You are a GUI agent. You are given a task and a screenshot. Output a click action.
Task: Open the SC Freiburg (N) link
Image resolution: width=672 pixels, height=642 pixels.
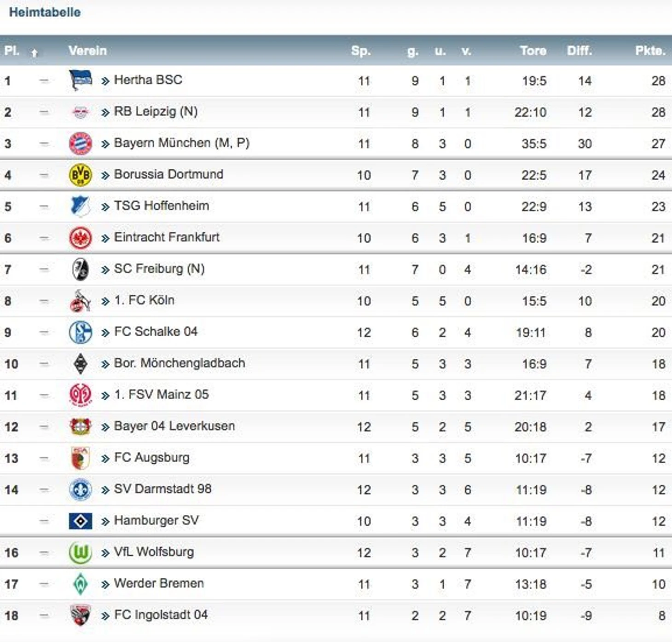(x=159, y=269)
